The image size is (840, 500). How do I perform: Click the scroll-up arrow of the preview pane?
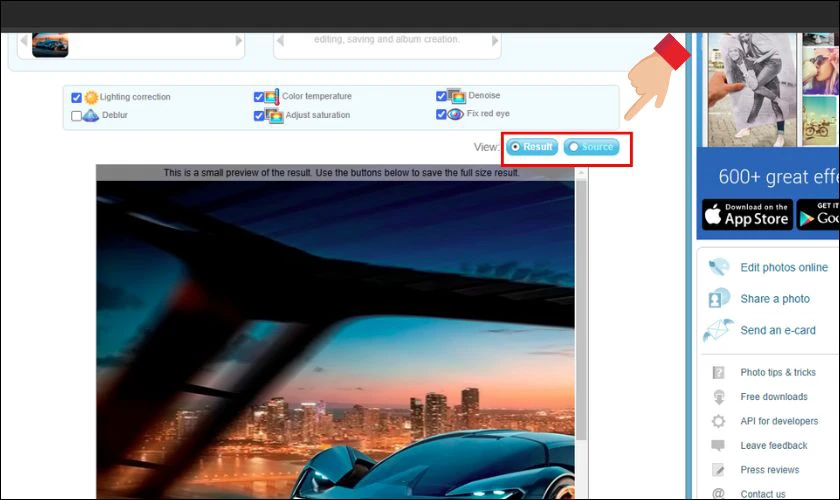581,173
